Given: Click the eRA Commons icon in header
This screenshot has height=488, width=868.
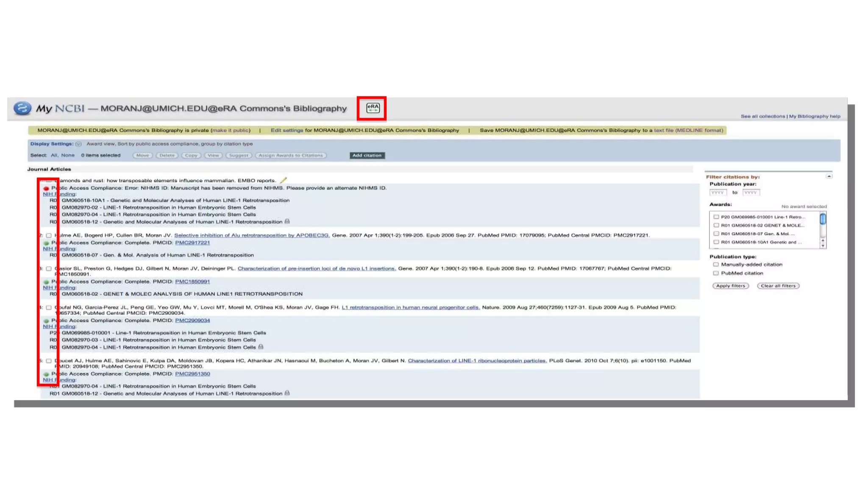Looking at the screenshot, I should pos(373,108).
